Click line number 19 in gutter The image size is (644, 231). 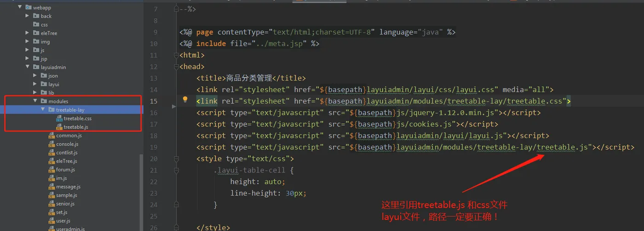click(x=153, y=147)
